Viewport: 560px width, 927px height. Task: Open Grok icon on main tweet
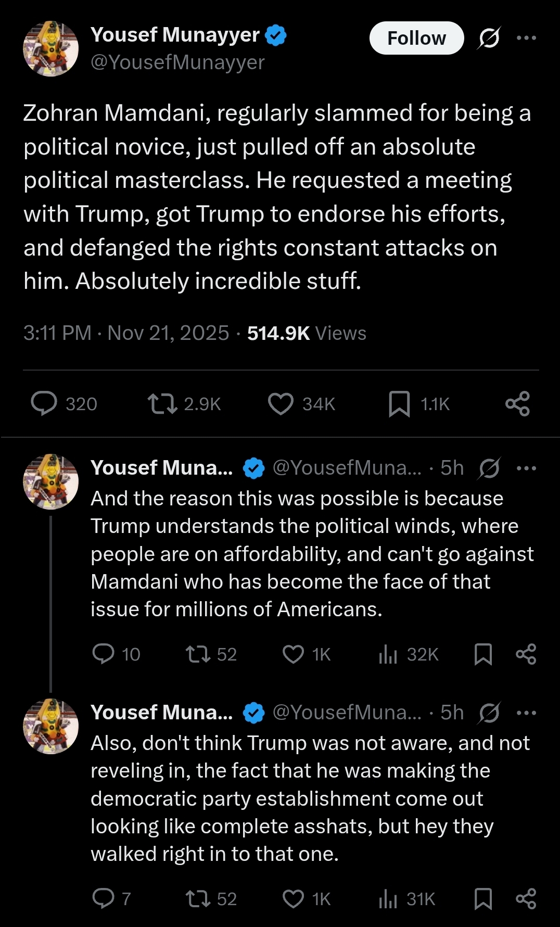coord(489,38)
